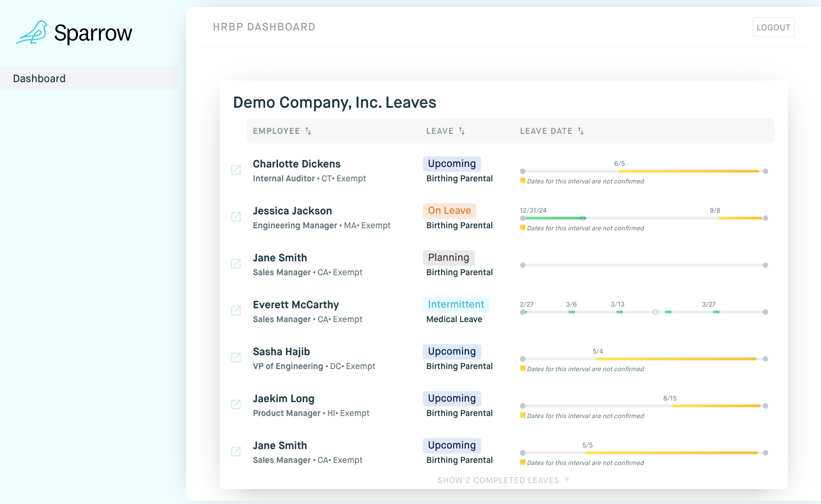Click the Planning status badge
This screenshot has height=504, width=821.
(448, 258)
